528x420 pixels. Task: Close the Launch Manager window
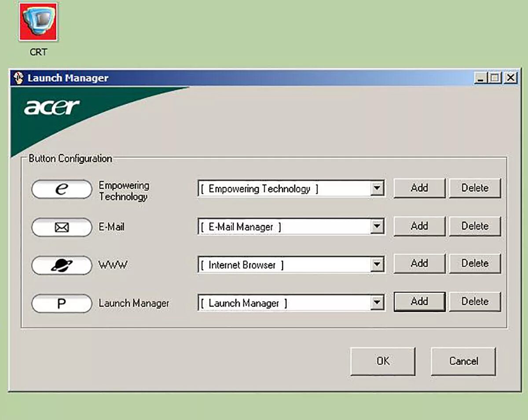point(510,78)
